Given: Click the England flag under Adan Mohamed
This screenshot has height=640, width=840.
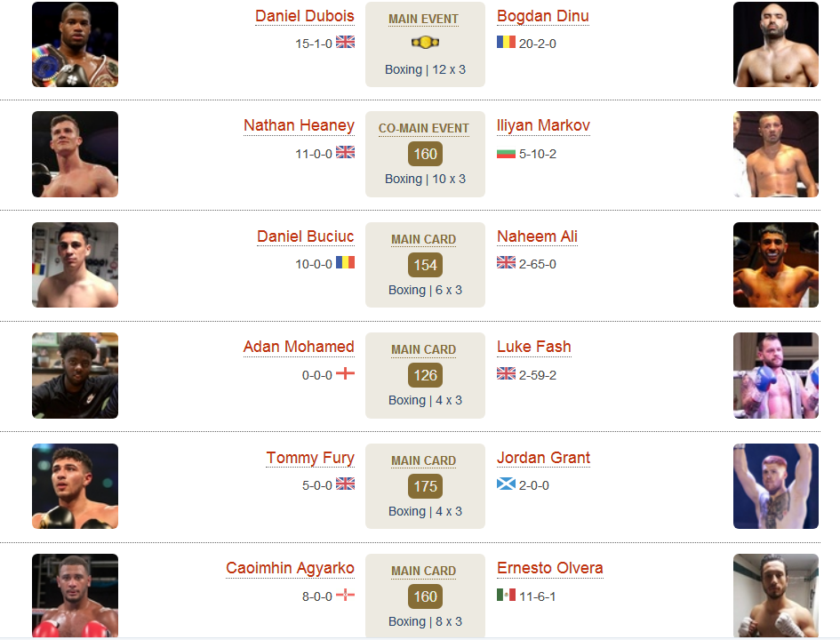Looking at the screenshot, I should 345,373.
